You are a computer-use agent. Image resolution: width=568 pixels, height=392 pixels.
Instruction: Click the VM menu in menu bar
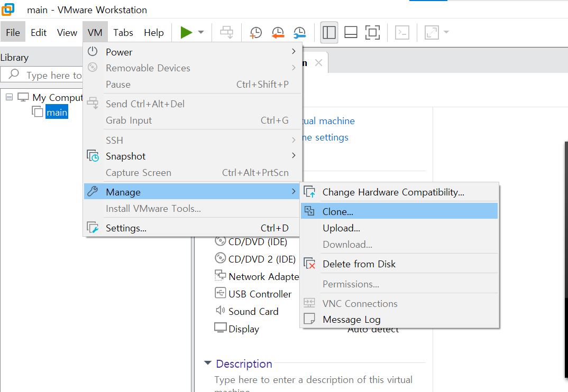tap(95, 33)
